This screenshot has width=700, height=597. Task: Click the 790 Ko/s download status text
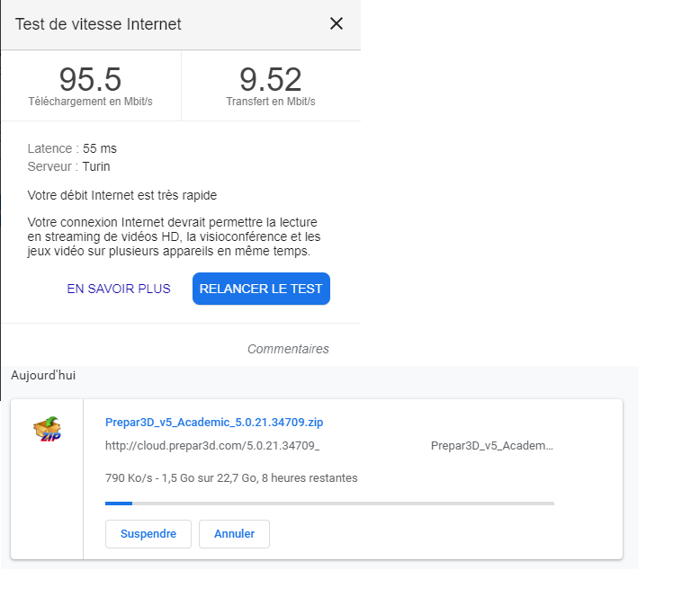coord(231,478)
